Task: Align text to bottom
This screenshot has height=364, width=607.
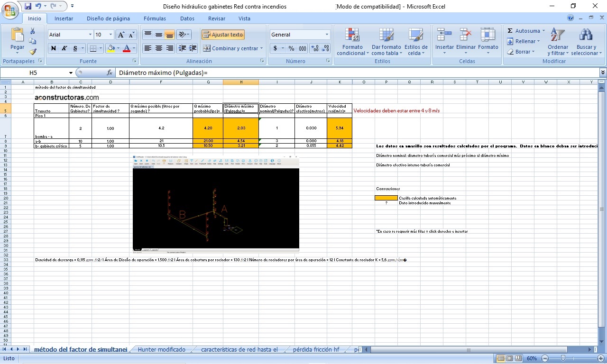Action: tap(169, 35)
